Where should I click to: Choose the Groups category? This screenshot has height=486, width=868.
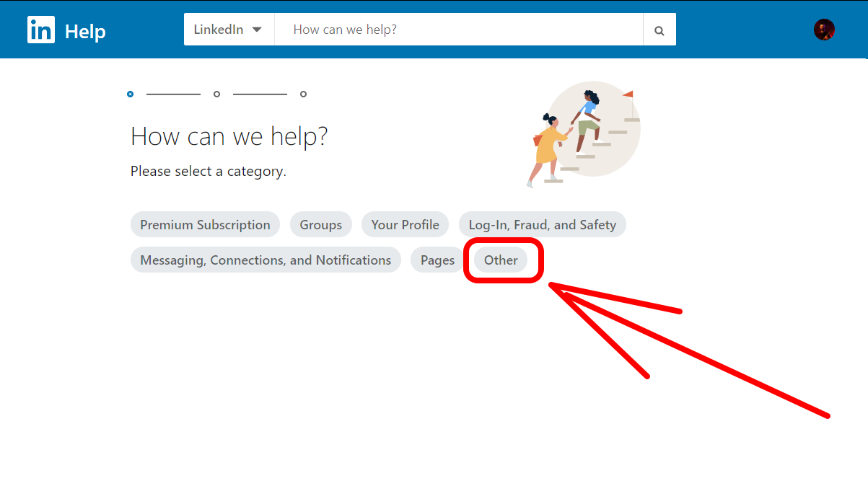[x=320, y=224]
